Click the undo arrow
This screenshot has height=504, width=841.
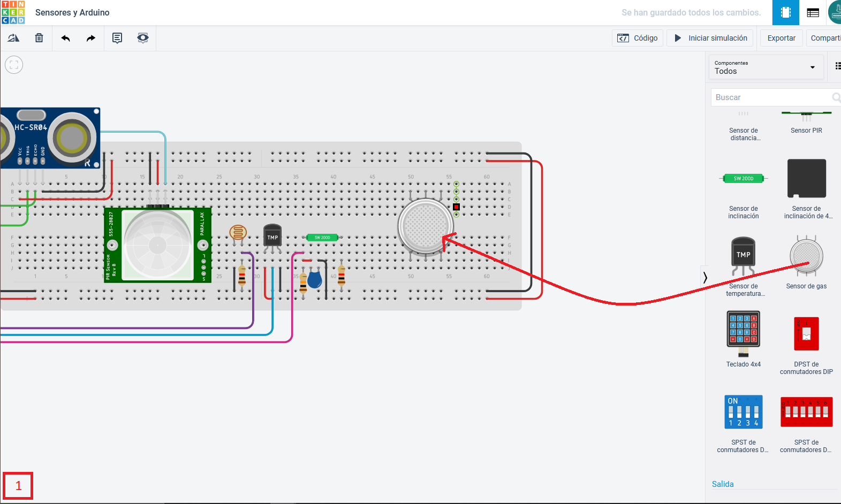click(65, 38)
